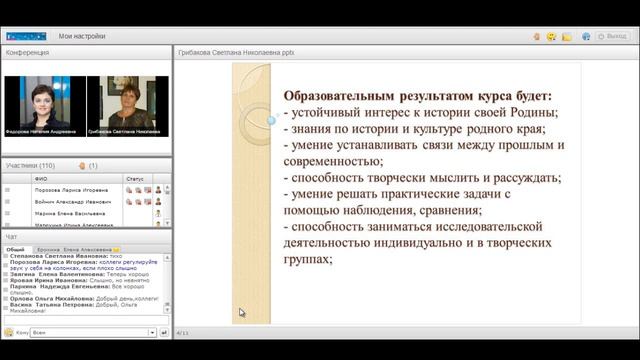Select participant Марина Елена Васильевна

(x=70, y=213)
